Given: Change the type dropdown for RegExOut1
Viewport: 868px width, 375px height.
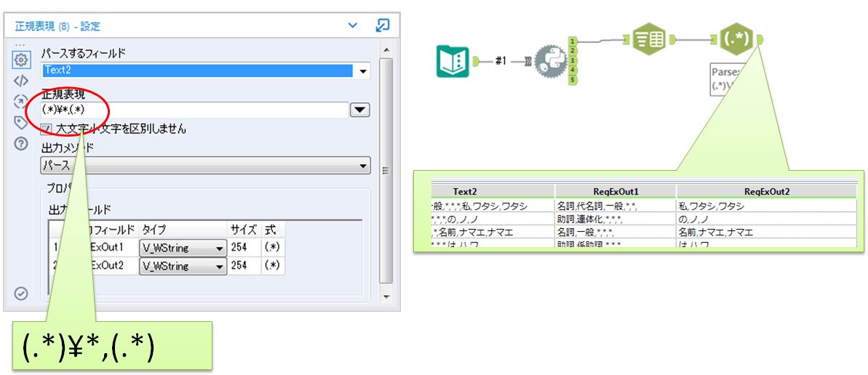Looking at the screenshot, I should point(220,248).
